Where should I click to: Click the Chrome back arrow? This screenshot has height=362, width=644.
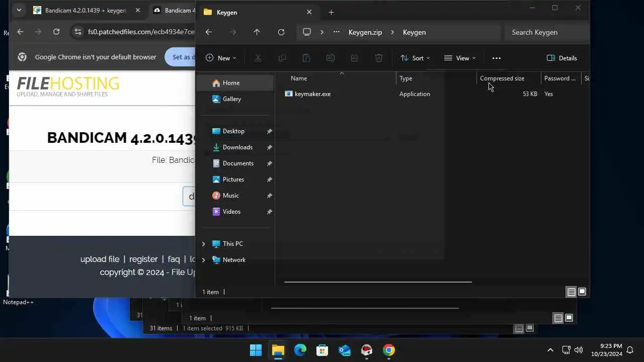[x=20, y=32]
